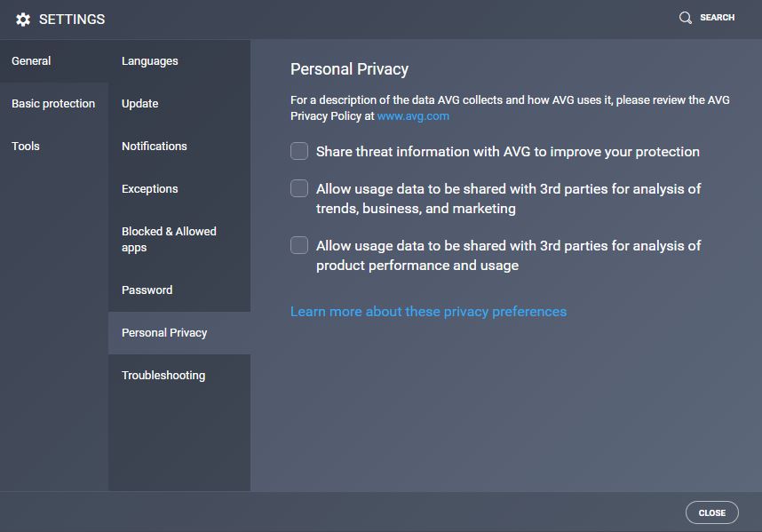Viewport: 762px width, 532px height.
Task: Open the Password settings page
Action: point(179,290)
